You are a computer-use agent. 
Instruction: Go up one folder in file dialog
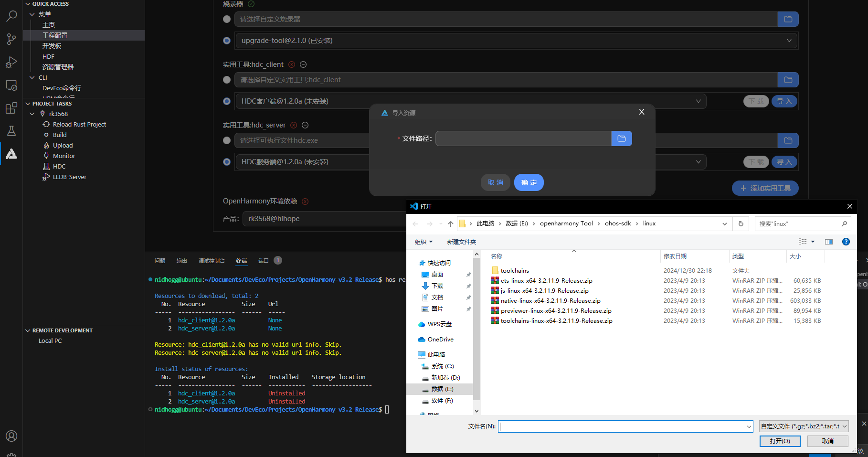450,223
